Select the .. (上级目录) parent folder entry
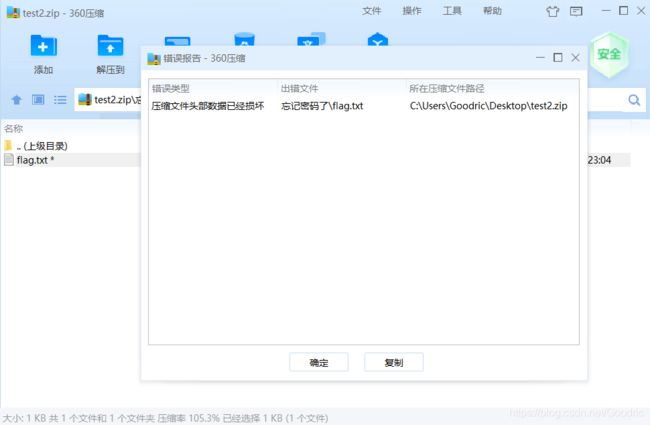 41,146
